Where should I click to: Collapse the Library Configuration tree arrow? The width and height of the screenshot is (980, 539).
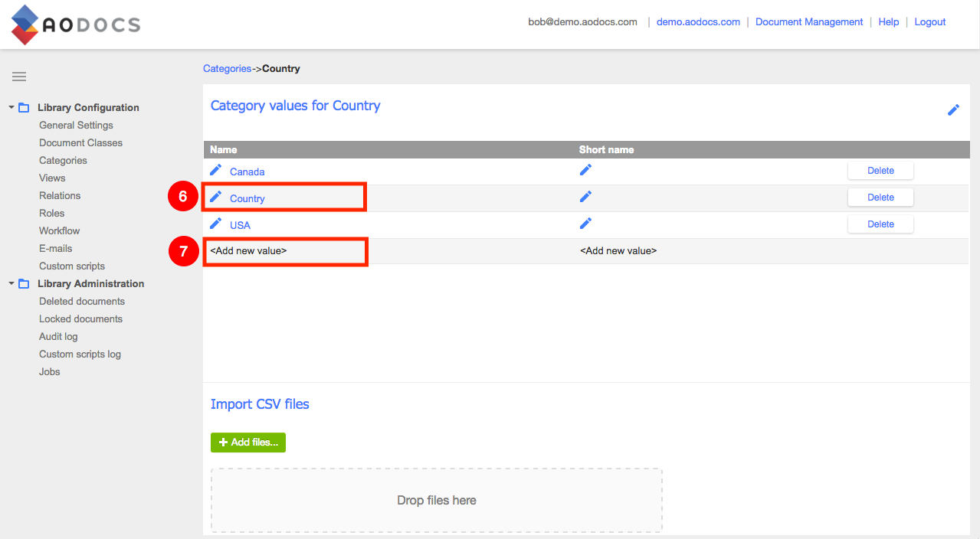(11, 108)
